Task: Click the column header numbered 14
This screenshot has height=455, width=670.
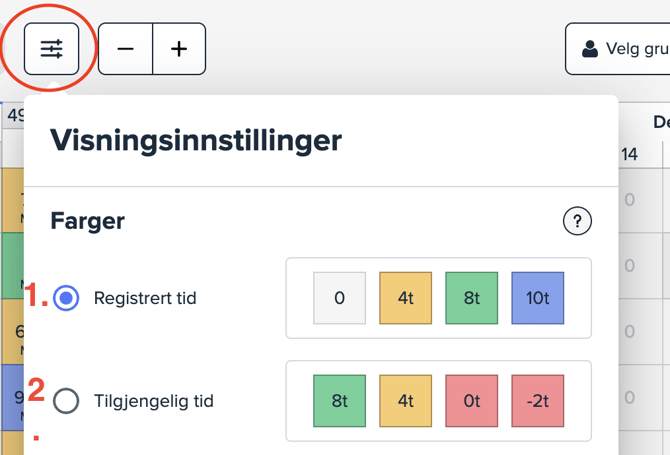Action: [x=629, y=154]
